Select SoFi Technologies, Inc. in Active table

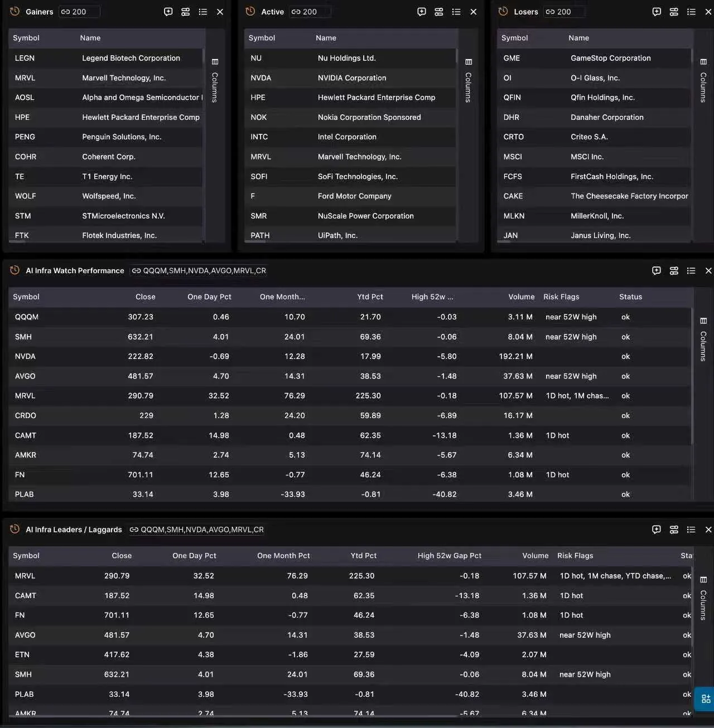(358, 177)
